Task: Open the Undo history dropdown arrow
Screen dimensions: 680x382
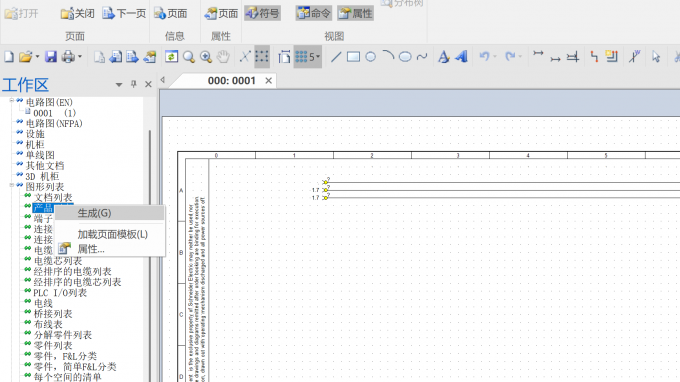Action: pyautogui.click(x=495, y=57)
